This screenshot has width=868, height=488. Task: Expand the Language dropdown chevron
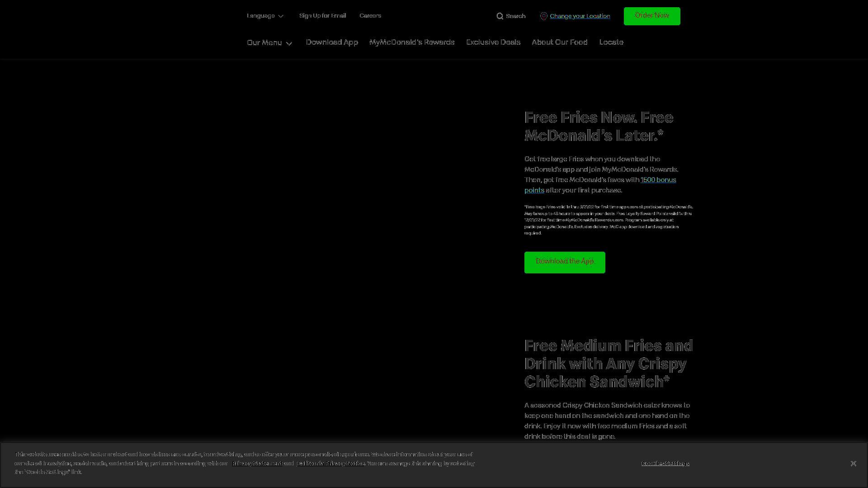(x=281, y=16)
